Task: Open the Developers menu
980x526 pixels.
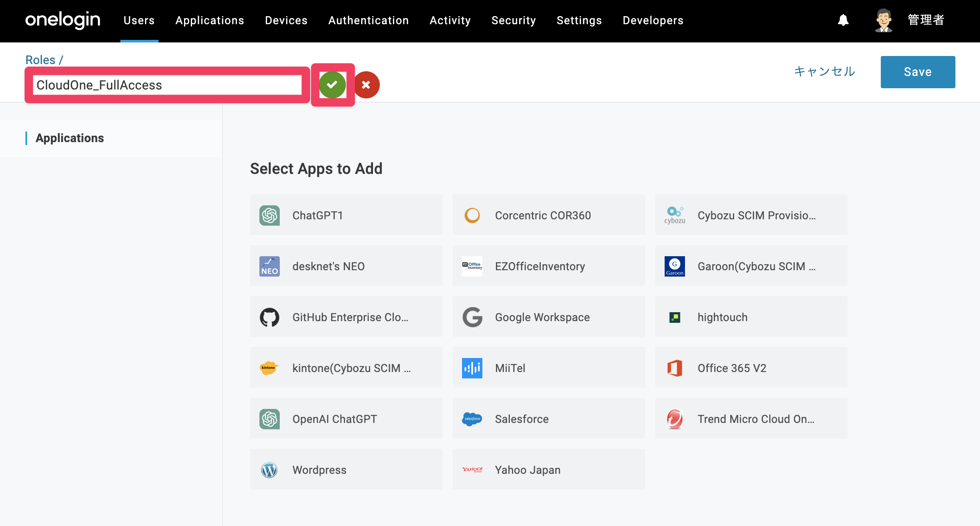Action: [x=653, y=20]
